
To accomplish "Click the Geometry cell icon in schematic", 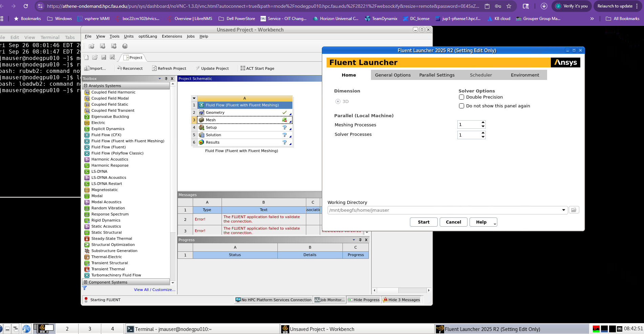I will (202, 112).
